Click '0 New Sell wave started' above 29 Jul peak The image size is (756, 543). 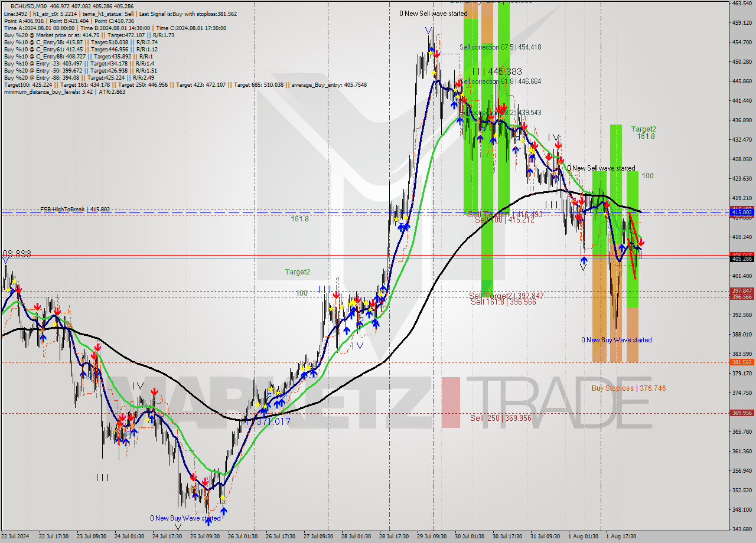tap(433, 14)
